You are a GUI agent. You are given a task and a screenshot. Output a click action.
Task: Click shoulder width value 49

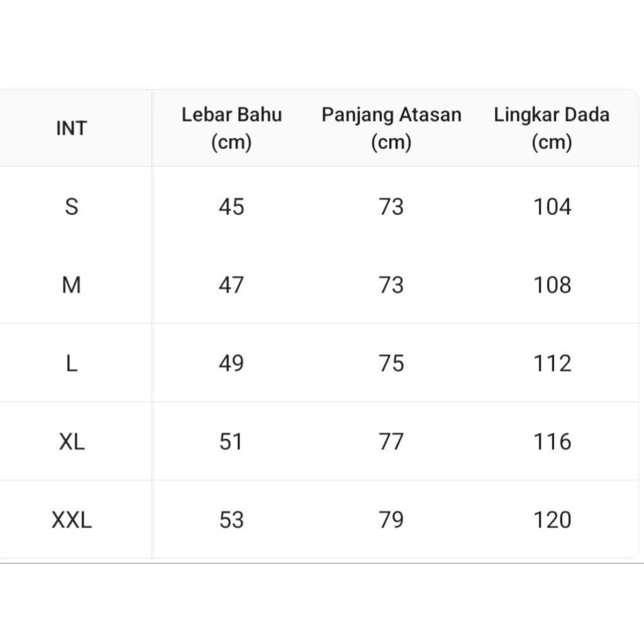(x=231, y=364)
